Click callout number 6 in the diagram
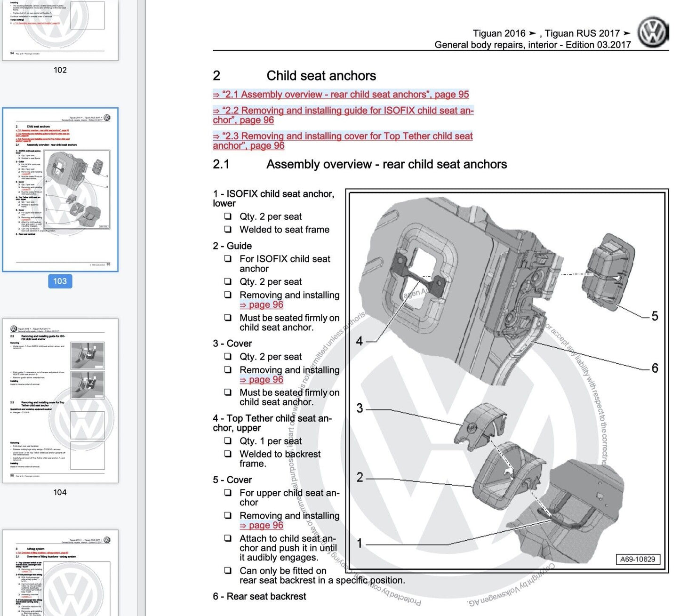The height and width of the screenshot is (616, 680). (655, 368)
